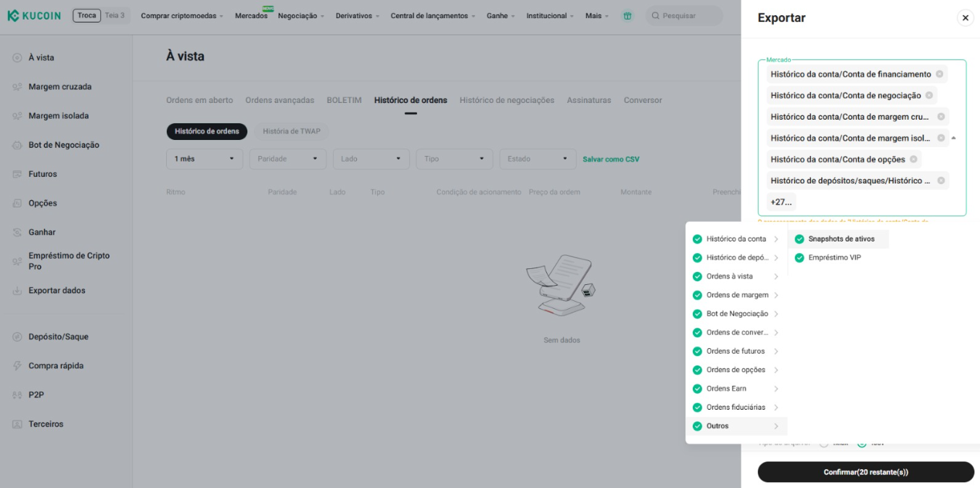
Task: Open the Institucional top menu
Action: tap(550, 15)
